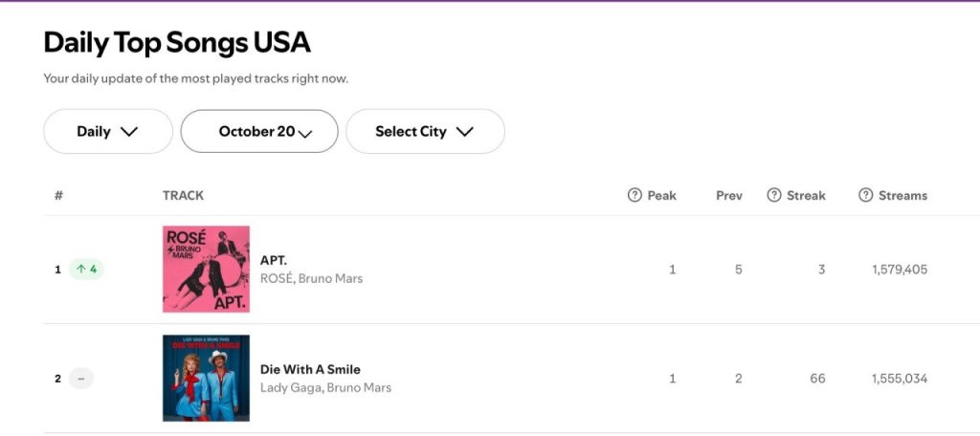Click the Prev column header
Screen dimensions: 980x436
pos(729,195)
